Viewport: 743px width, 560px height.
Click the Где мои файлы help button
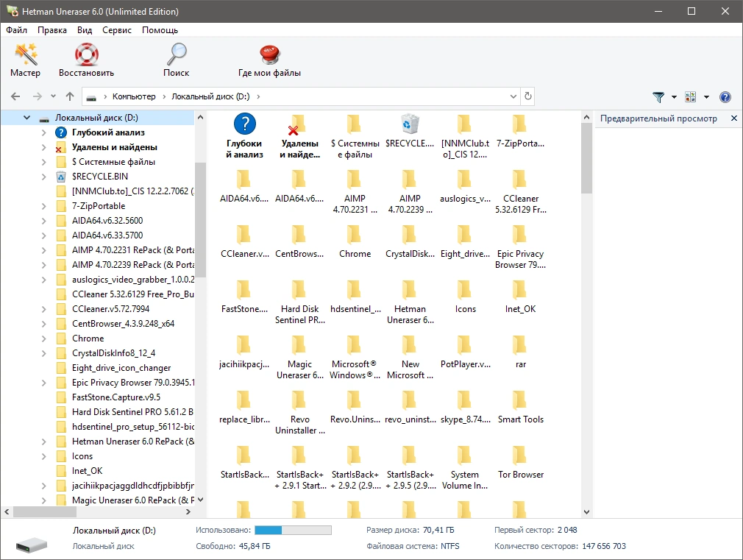(x=269, y=60)
